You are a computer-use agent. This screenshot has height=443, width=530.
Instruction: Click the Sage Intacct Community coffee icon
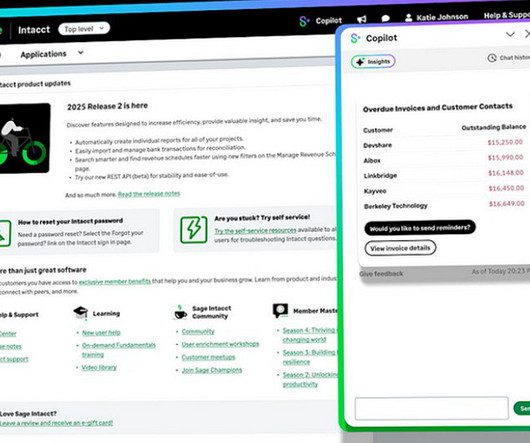[x=180, y=312]
